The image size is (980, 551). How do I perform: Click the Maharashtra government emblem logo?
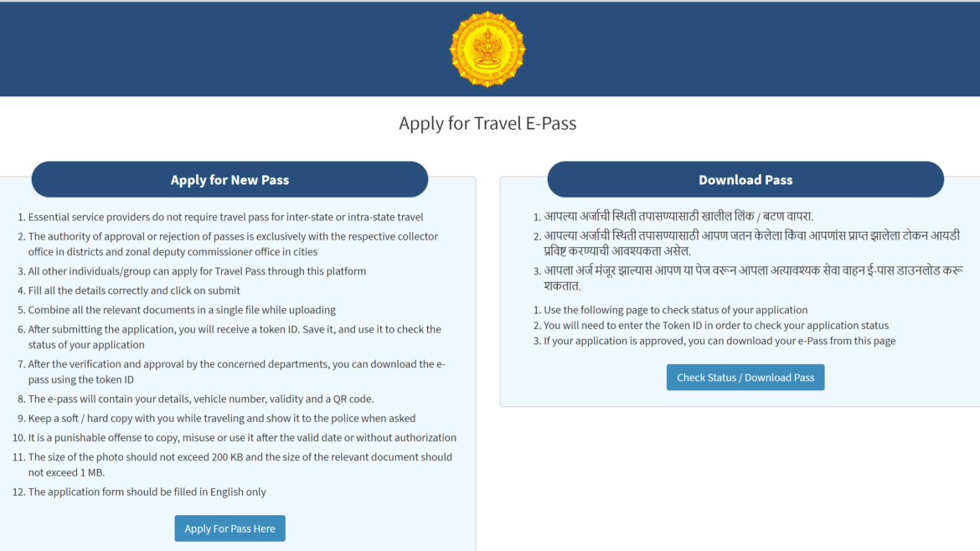point(487,49)
